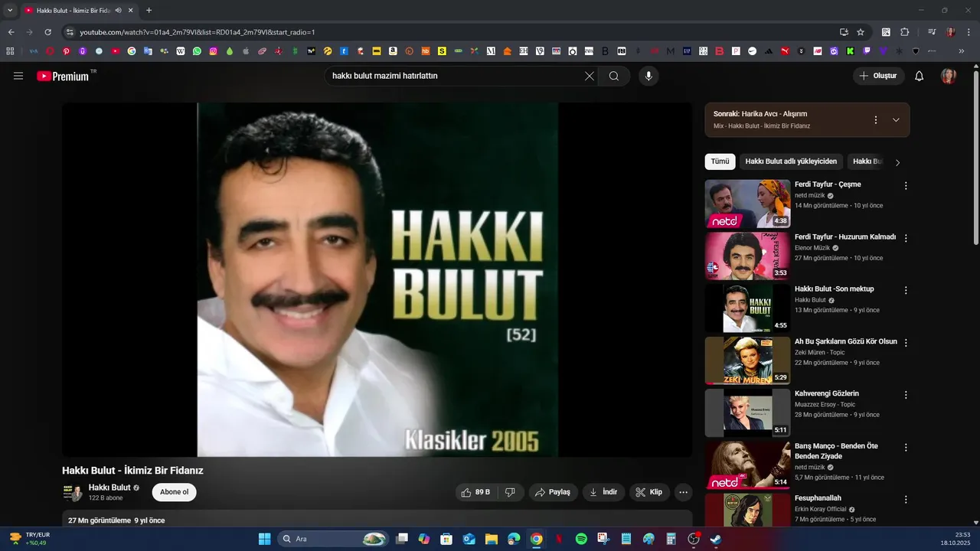Open Hakkı Bulut -Son mektup title
The image size is (980, 551).
pyautogui.click(x=834, y=289)
